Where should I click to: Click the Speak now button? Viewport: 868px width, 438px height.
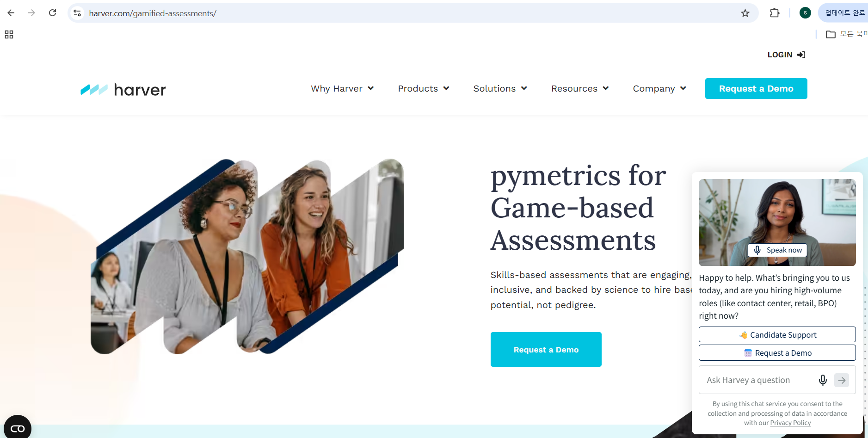click(x=777, y=250)
